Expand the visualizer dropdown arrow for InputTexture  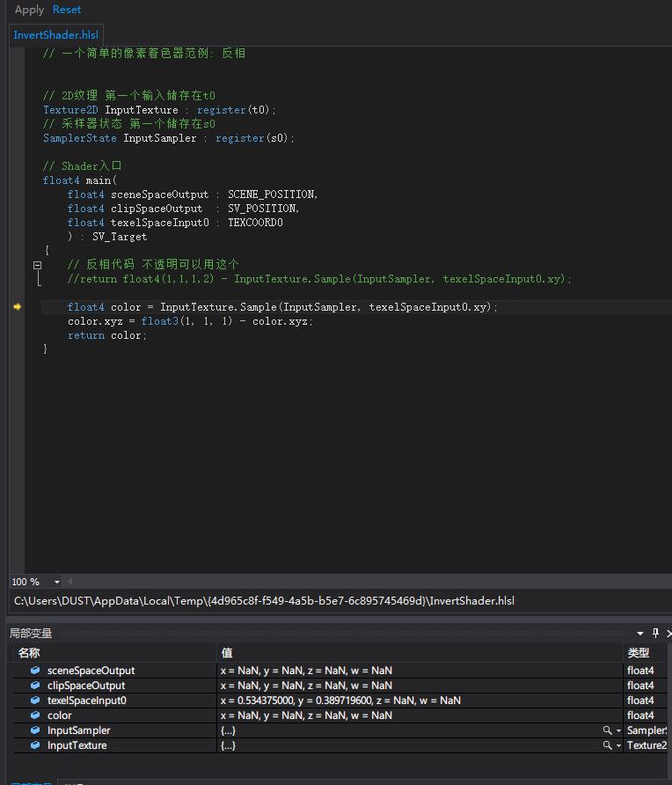point(618,746)
